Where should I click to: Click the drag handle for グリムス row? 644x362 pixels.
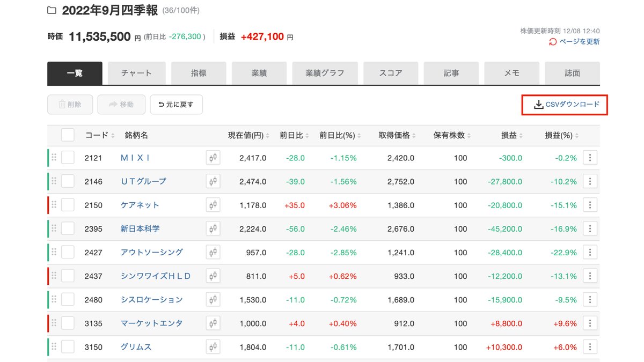(54, 346)
